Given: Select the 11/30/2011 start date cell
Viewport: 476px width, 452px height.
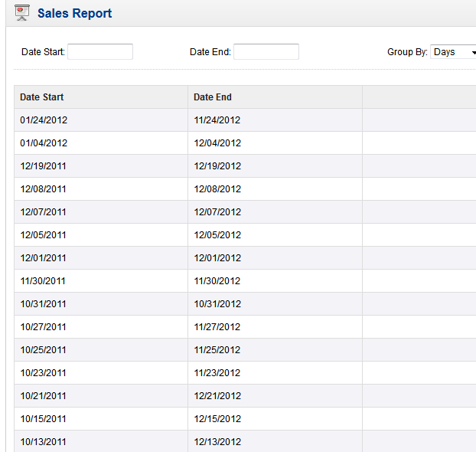Looking at the screenshot, I should (x=101, y=281).
